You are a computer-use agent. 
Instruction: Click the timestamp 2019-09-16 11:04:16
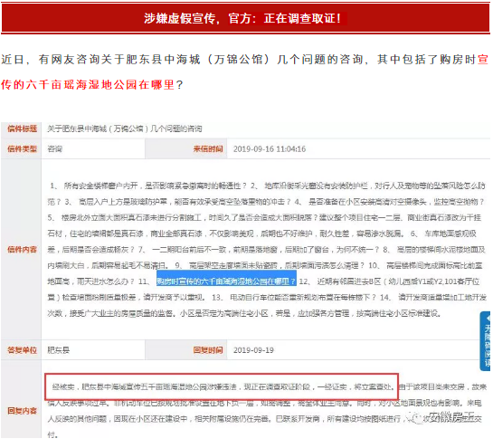pyautogui.click(x=270, y=148)
